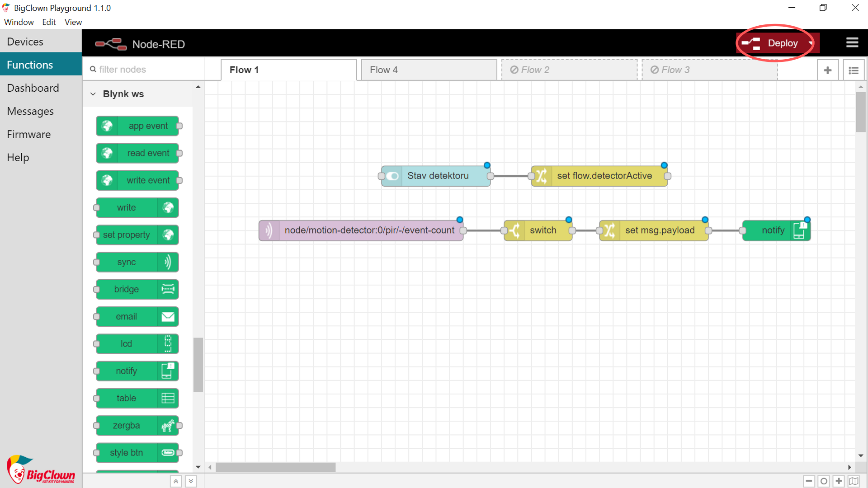
Task: Open the Dashboard section
Action: (x=41, y=88)
